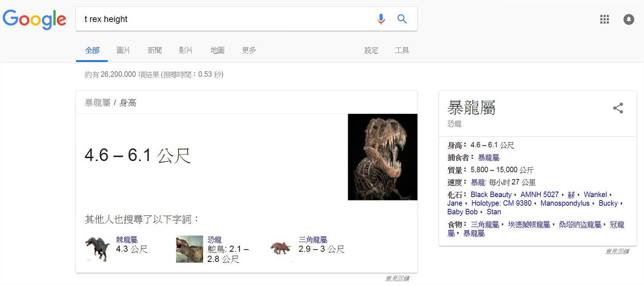This screenshot has width=644, height=286.
Task: Click the 三角龍屬 triceratops thumbnail
Action: coord(281,248)
